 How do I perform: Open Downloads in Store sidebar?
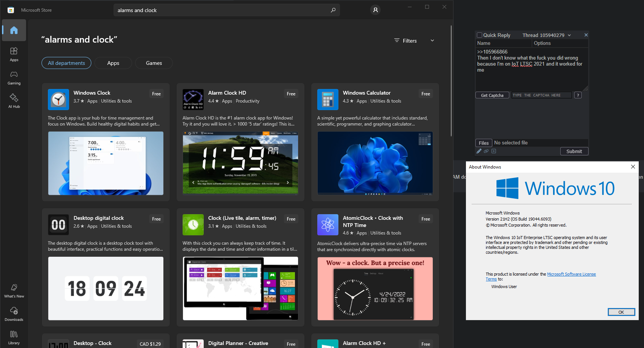pyautogui.click(x=14, y=314)
